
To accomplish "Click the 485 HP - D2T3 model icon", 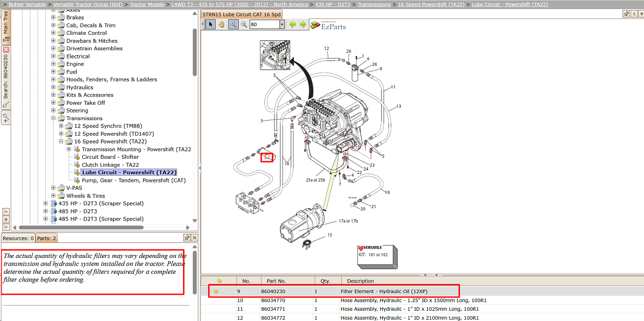I will click(54, 211).
